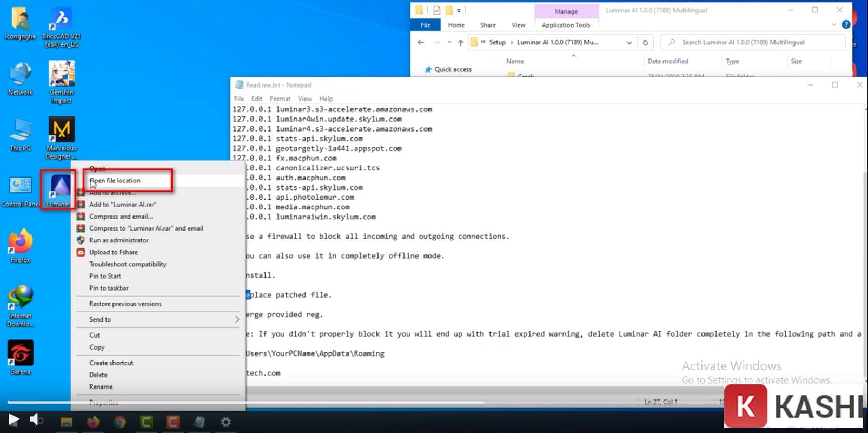868x433 pixels.
Task: Open the red Camtasia recorder taskbar icon
Action: (x=173, y=422)
